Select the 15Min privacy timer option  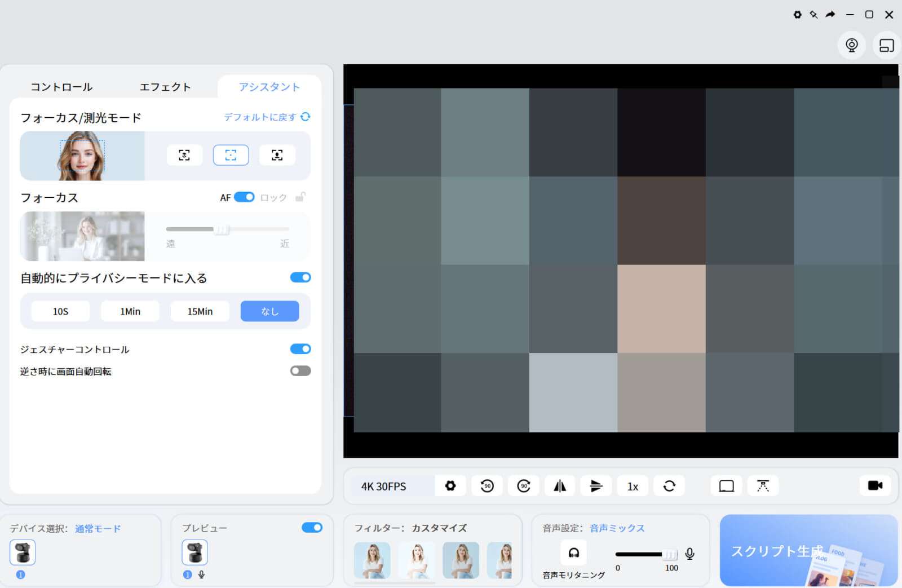point(200,311)
